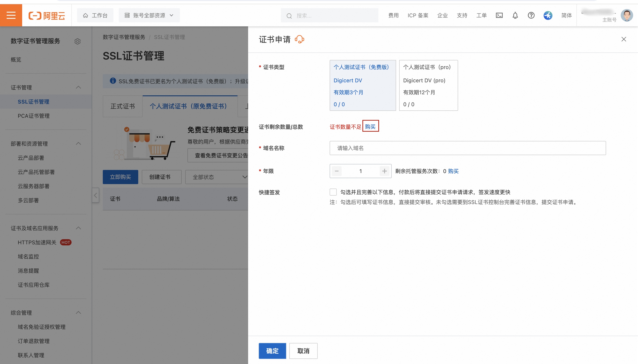Open 查看免费证书变更公告
The image size is (638, 364).
point(218,156)
